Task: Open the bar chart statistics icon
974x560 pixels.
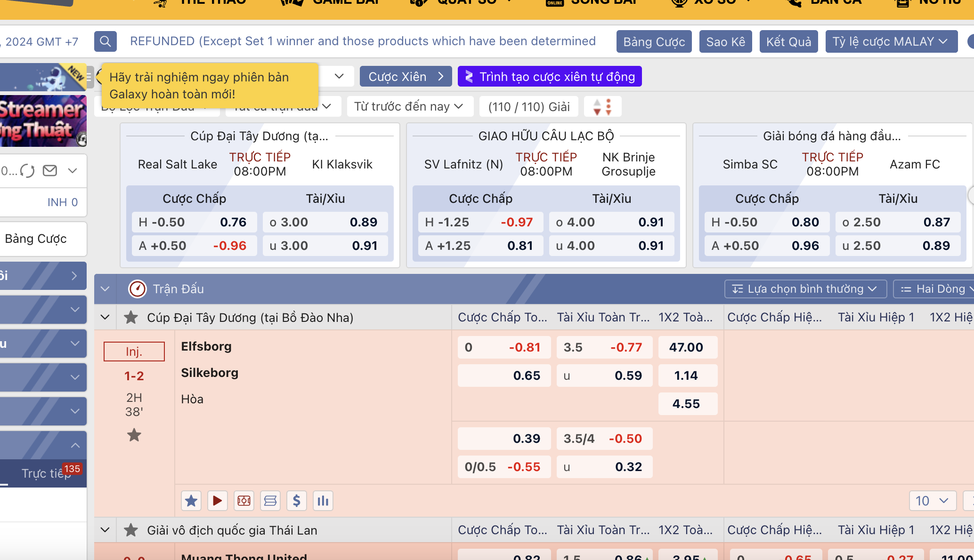Action: point(323,501)
